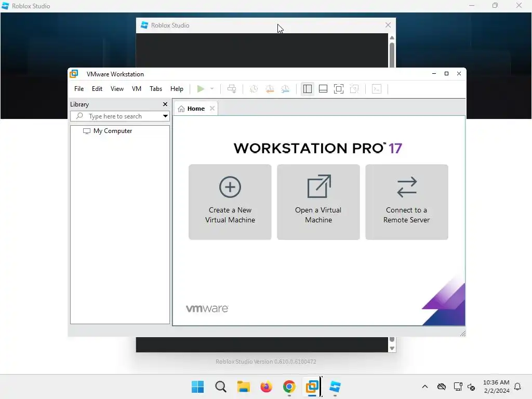Click Create a New Virtual Machine
Viewport: 532px width, 399px height.
click(230, 202)
